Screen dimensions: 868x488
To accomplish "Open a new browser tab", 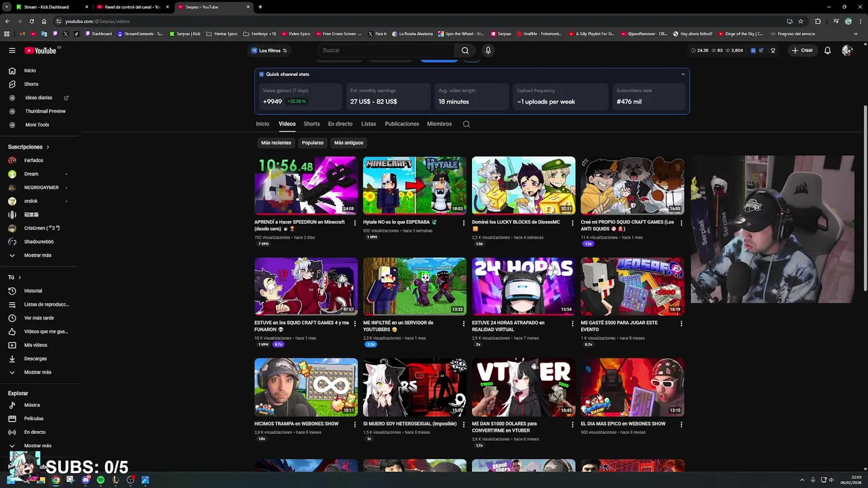I will 260,7.
